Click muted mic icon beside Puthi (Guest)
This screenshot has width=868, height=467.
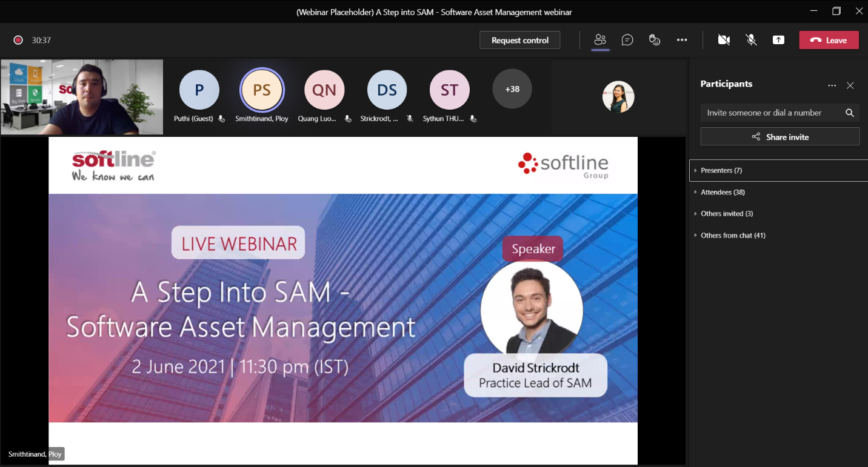[x=222, y=119]
